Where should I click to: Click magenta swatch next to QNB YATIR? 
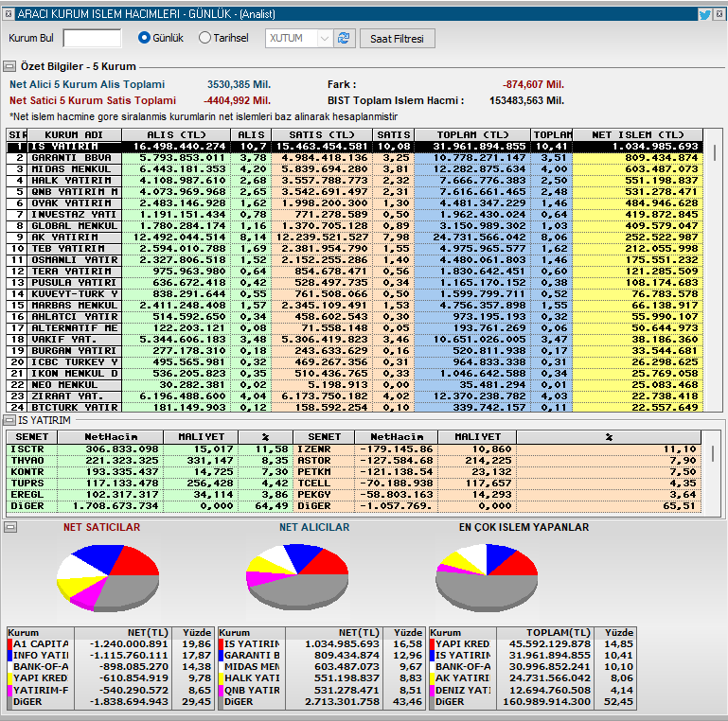coord(222,691)
